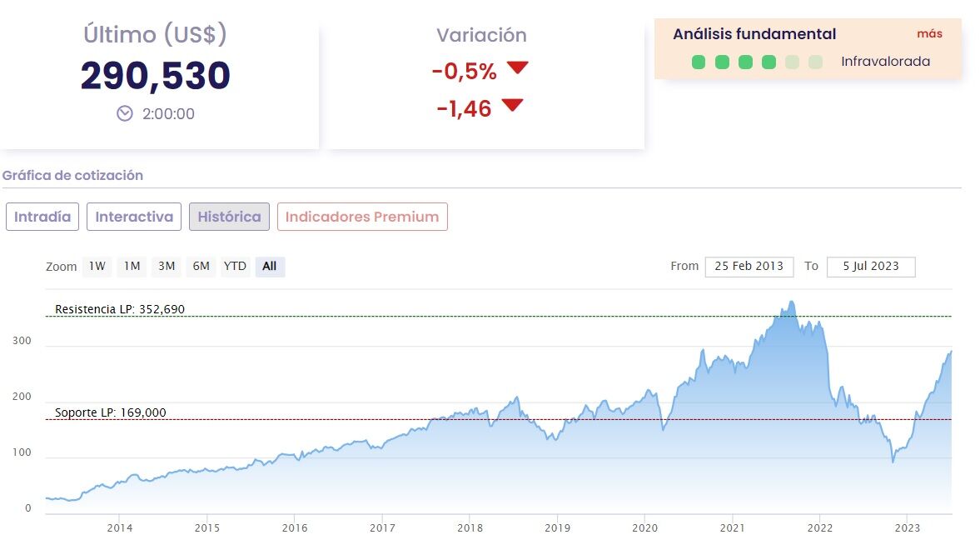
Task: Click the red down arrow next to -1,46
Action: pos(512,105)
